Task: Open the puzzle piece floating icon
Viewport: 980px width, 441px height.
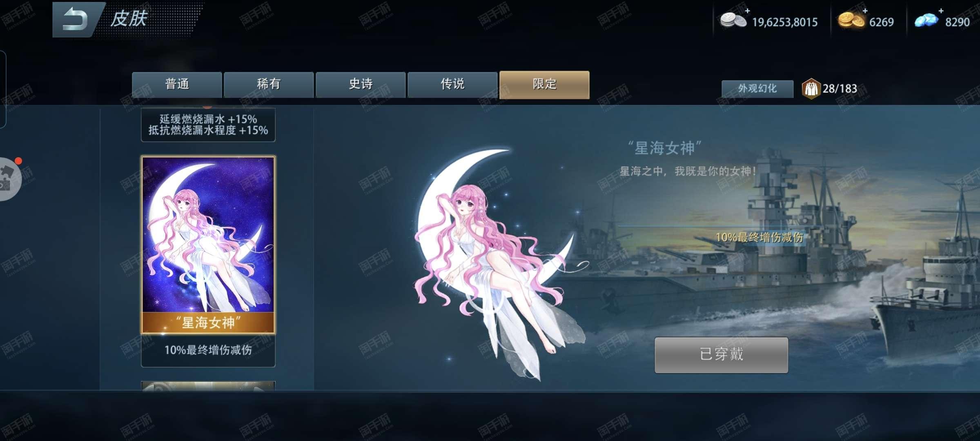Action: [8, 179]
